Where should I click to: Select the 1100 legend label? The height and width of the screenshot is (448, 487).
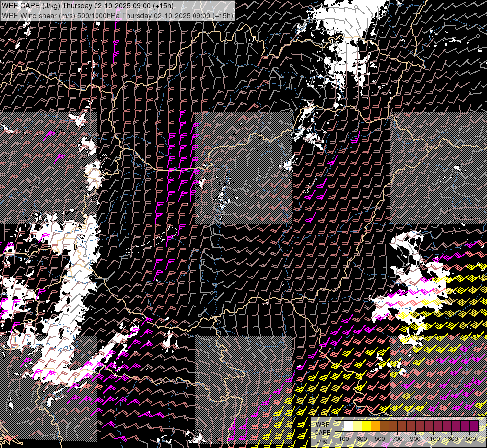[x=433, y=439]
